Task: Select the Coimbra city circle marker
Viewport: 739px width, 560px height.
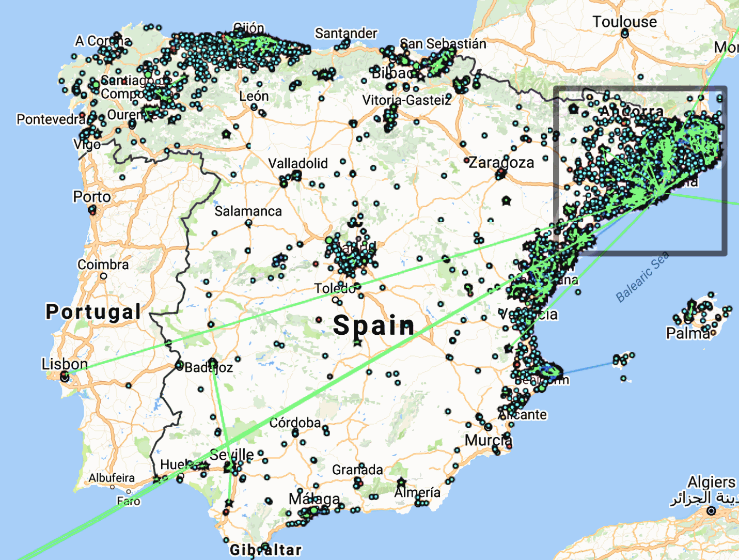Action: point(104,276)
